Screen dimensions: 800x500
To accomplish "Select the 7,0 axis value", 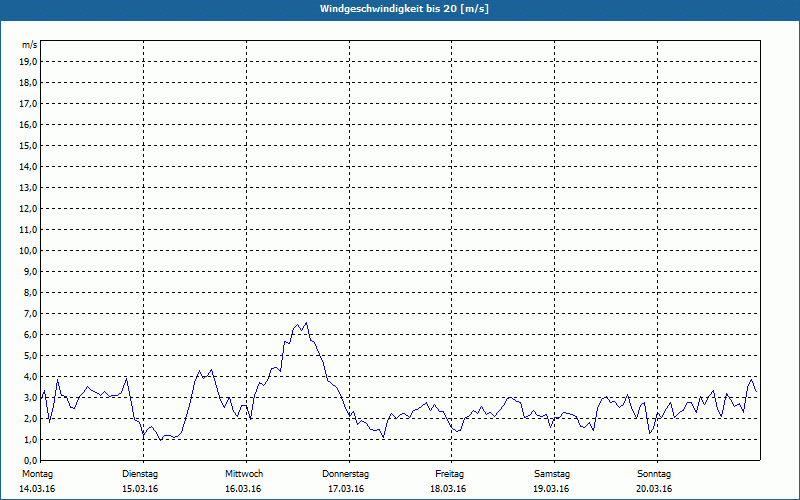I will pos(30,314).
